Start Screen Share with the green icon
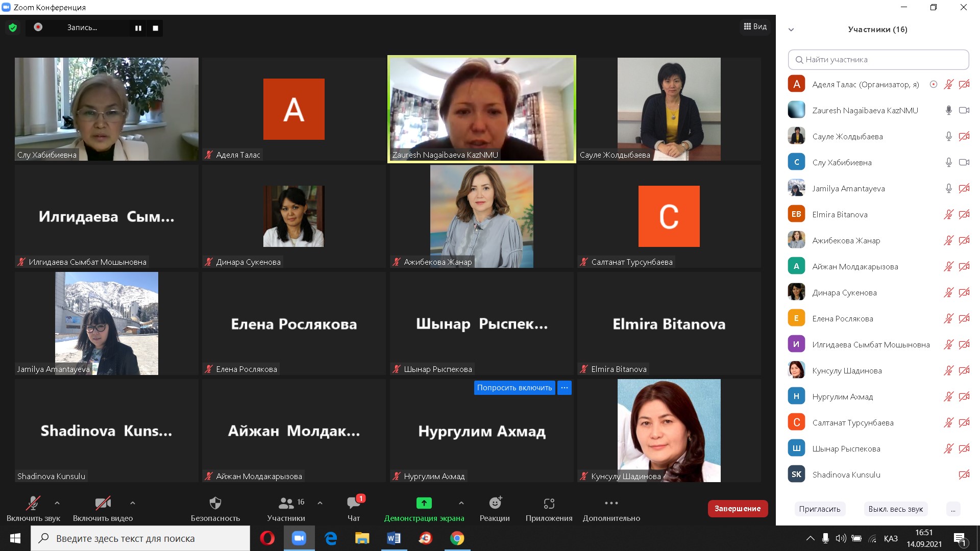This screenshot has width=980, height=551. coord(424,504)
